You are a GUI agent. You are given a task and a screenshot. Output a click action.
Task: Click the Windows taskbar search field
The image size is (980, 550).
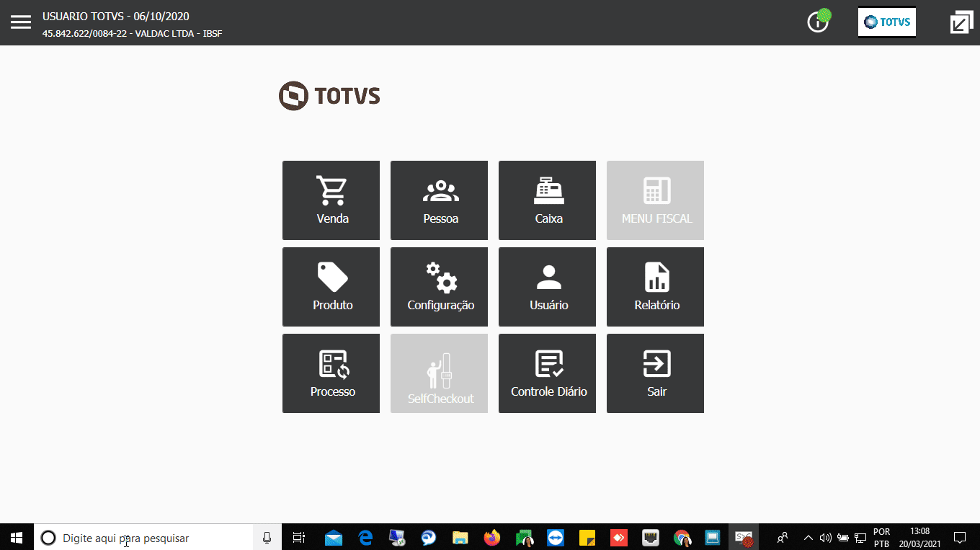click(x=143, y=538)
